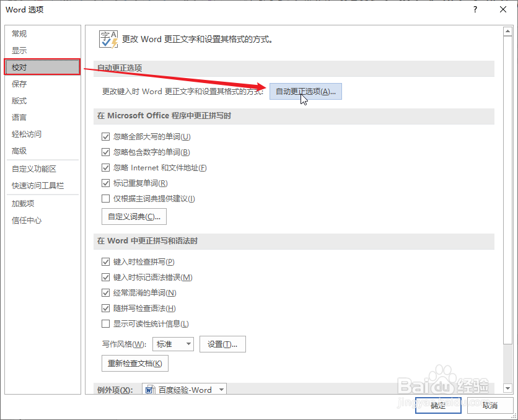The image size is (518, 420).
Task: Click the 设置(T)... button
Action: pyautogui.click(x=222, y=344)
